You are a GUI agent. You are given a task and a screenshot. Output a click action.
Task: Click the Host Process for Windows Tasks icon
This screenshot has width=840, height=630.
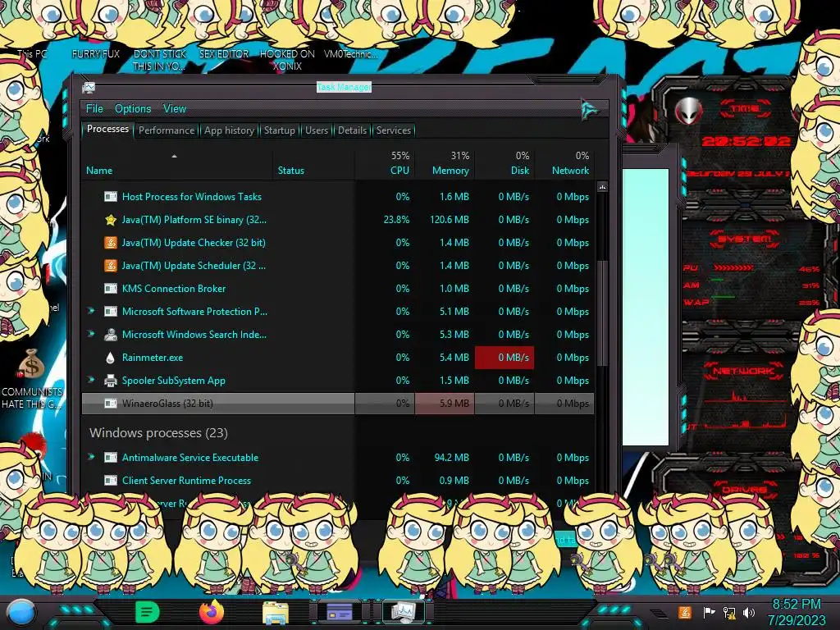[111, 197]
